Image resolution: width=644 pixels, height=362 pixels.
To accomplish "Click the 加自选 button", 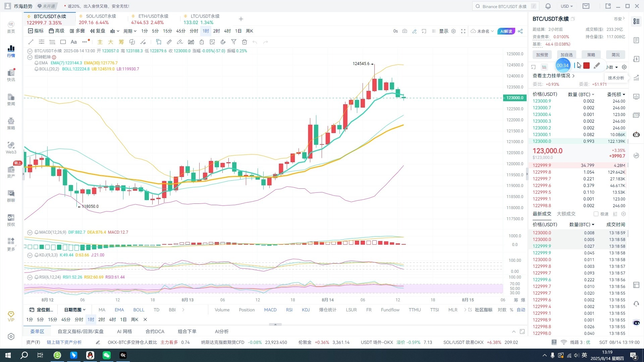I will click(567, 55).
